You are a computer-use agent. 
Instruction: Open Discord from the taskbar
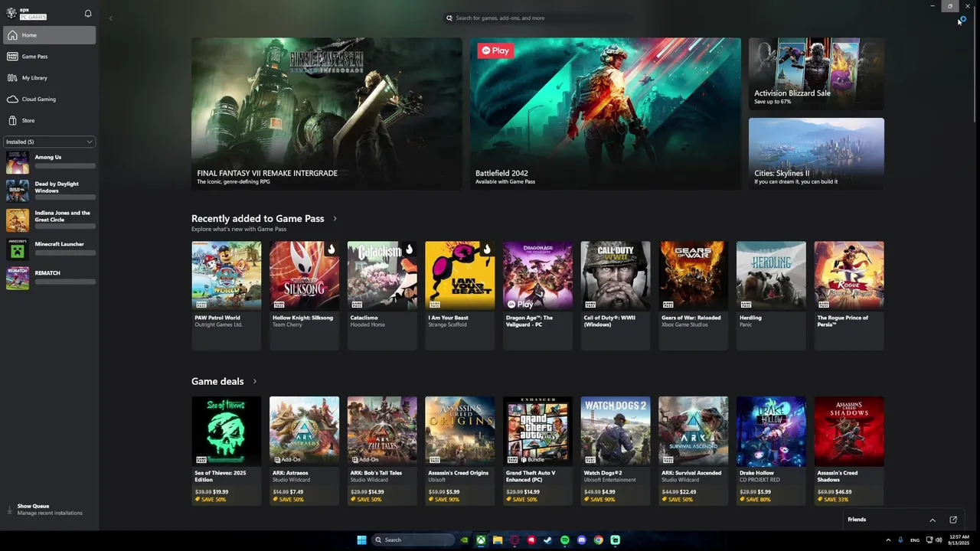click(582, 540)
